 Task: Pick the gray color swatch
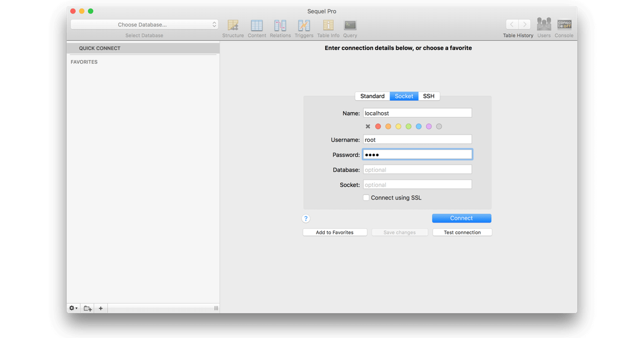(439, 127)
